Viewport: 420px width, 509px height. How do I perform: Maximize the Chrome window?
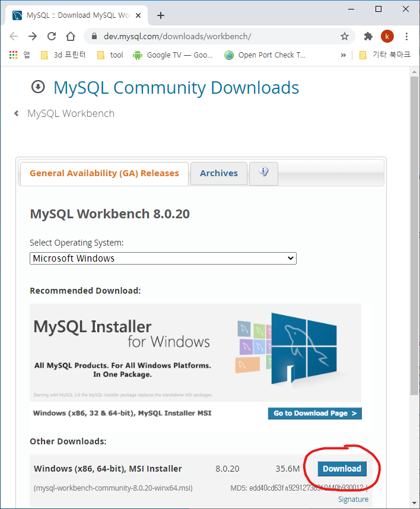click(378, 9)
